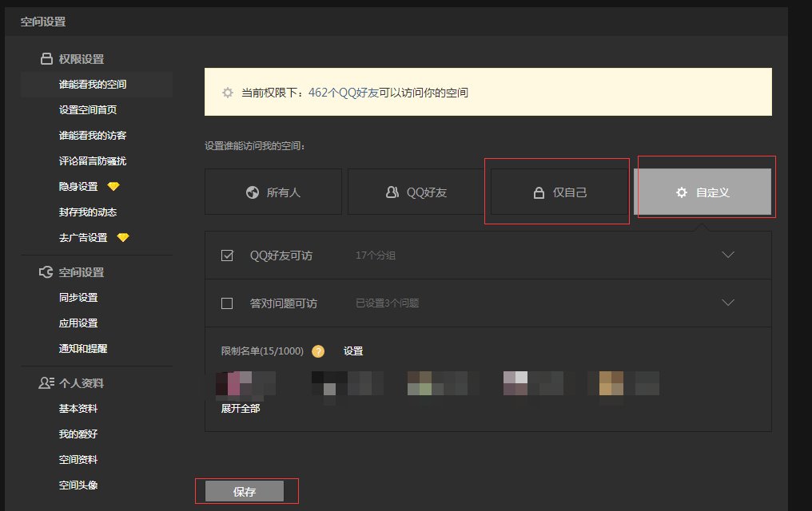The height and width of the screenshot is (511, 812).
Task: Select the globe icon beside 所有人
Action: coord(250,192)
